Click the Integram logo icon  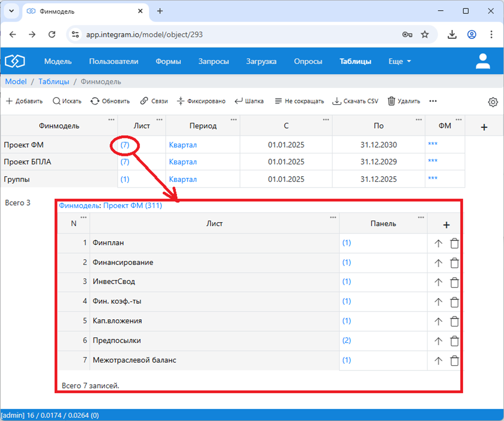15,61
